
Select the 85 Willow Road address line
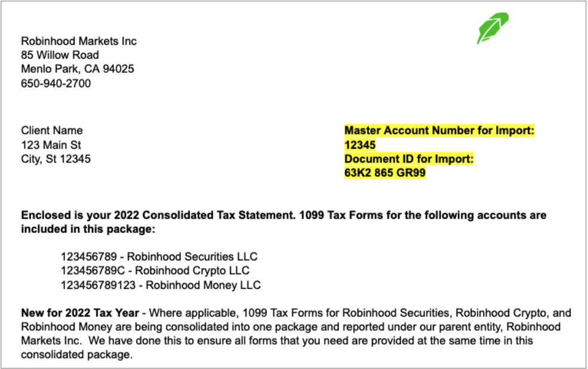(x=60, y=56)
